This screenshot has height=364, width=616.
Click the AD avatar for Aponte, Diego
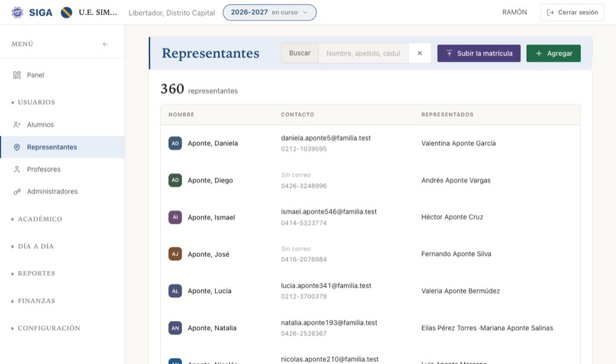point(175,180)
